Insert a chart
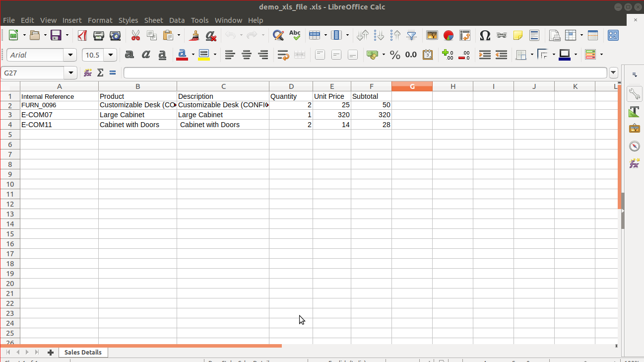This screenshot has width=644, height=362. click(449, 35)
